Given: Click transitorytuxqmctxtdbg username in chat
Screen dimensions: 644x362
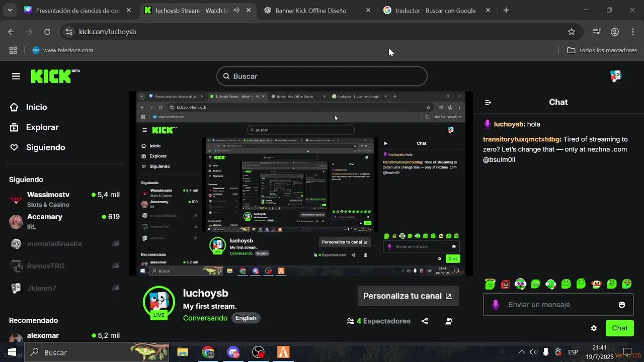Looking at the screenshot, I should [522, 139].
